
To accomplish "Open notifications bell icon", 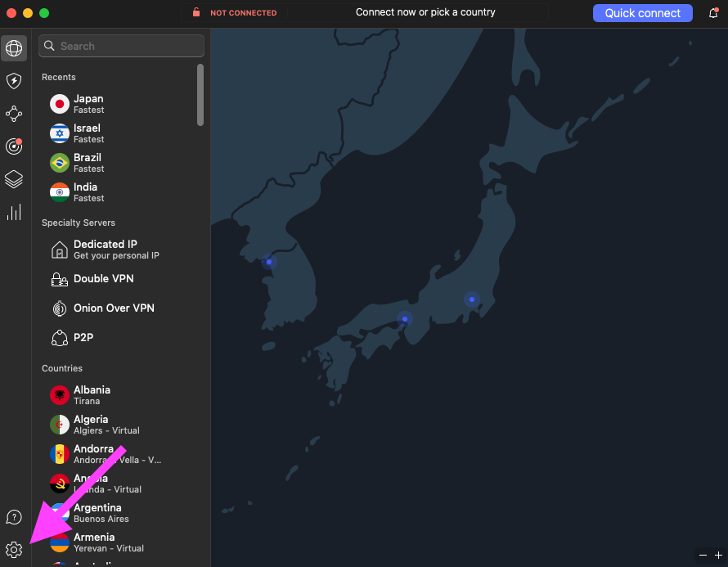I will (713, 13).
